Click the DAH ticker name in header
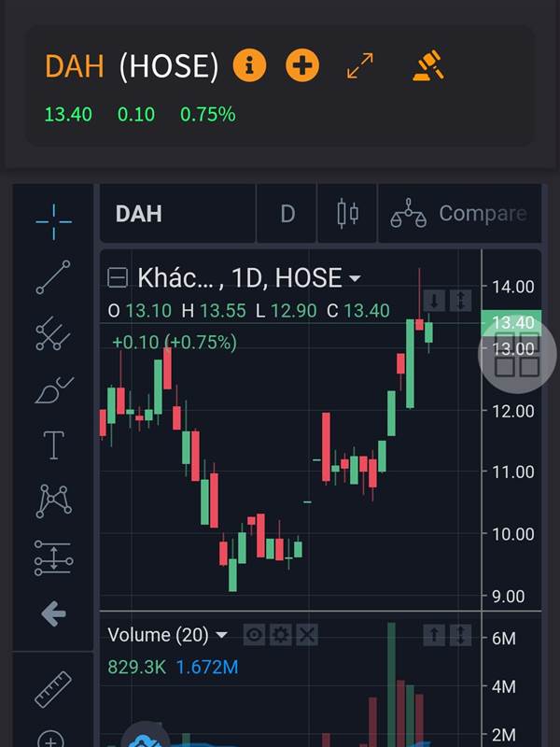The height and width of the screenshot is (747, 560). point(75,65)
